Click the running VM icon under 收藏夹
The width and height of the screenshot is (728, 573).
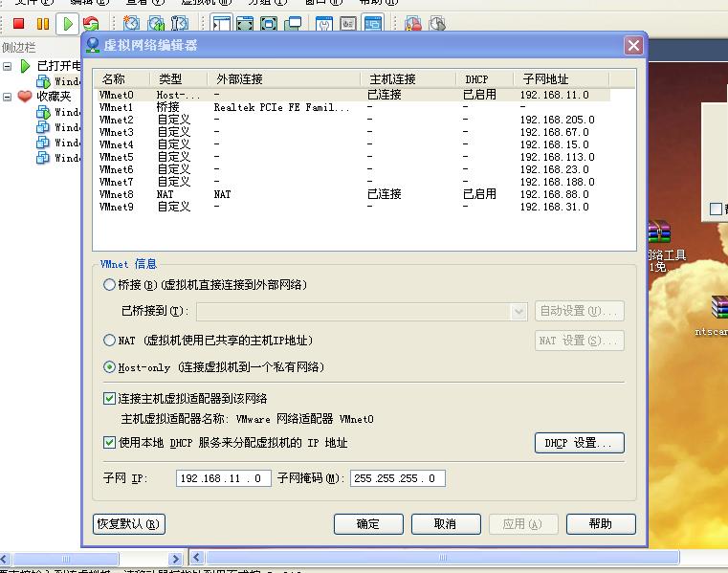click(43, 112)
